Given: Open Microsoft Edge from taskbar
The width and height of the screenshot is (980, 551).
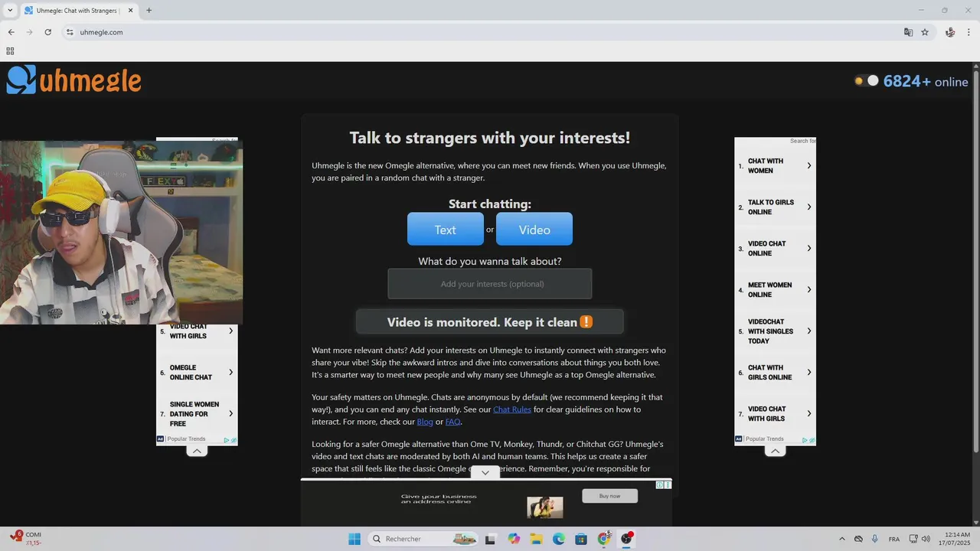Looking at the screenshot, I should 559,539.
